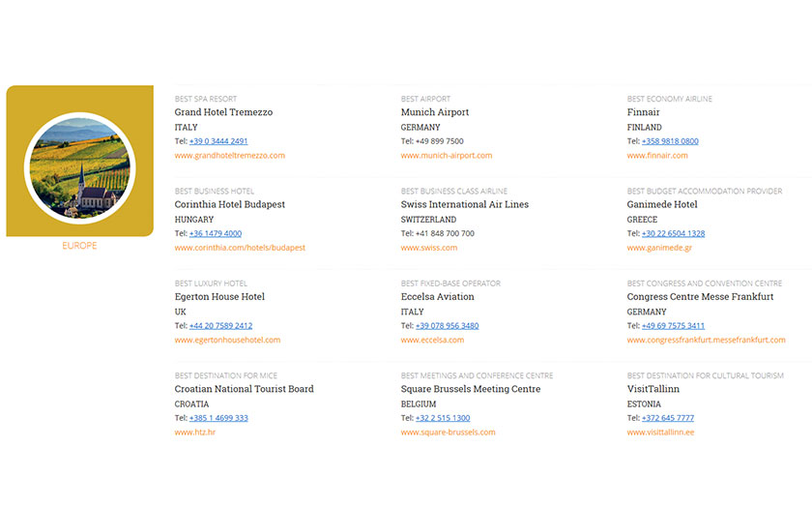812x508 pixels.
Task: Open www.corinthia.com/hotels/budapest link
Action: tap(240, 248)
